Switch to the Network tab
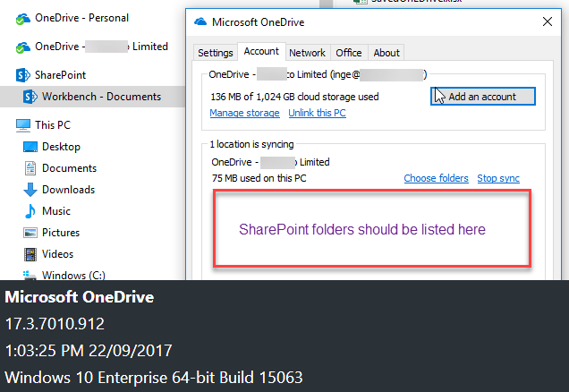 tap(308, 53)
